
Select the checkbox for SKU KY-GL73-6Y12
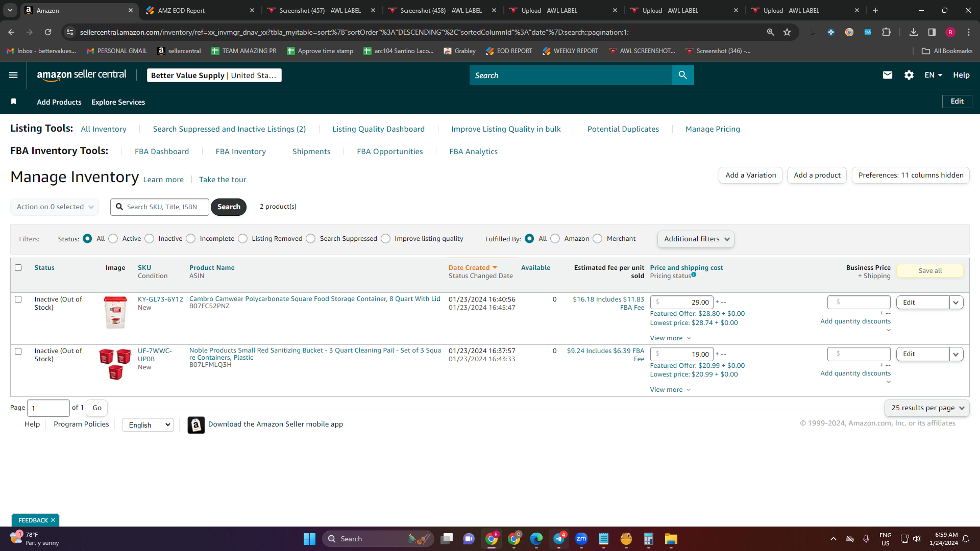pyautogui.click(x=18, y=299)
